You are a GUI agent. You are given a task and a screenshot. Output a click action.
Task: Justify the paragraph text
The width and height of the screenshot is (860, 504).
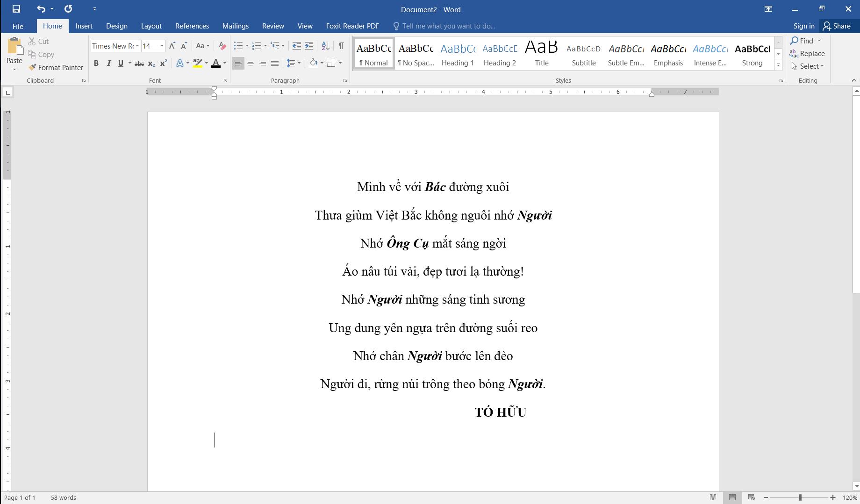pyautogui.click(x=275, y=63)
